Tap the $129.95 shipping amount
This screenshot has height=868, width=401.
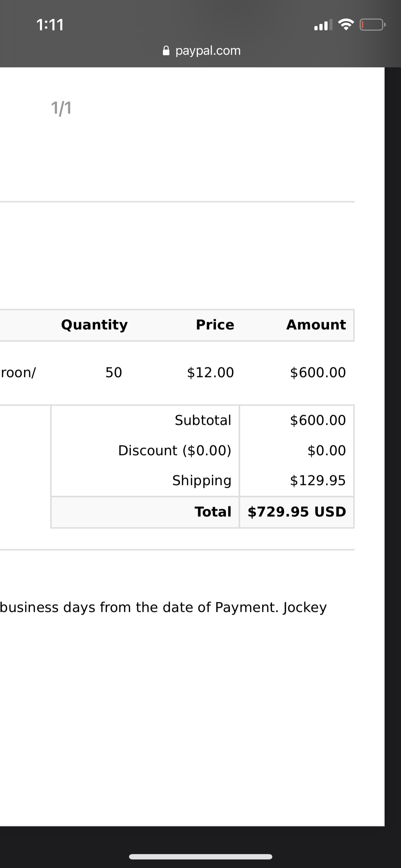tap(318, 481)
